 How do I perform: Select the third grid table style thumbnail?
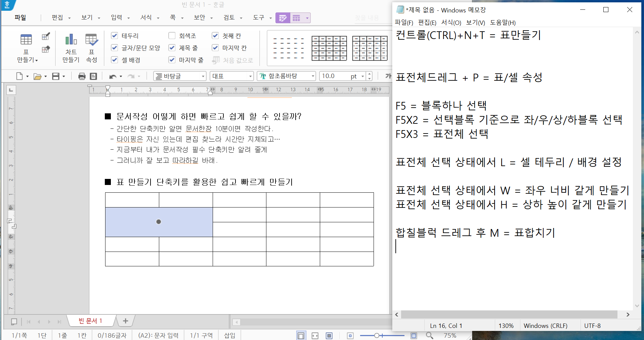[370, 48]
